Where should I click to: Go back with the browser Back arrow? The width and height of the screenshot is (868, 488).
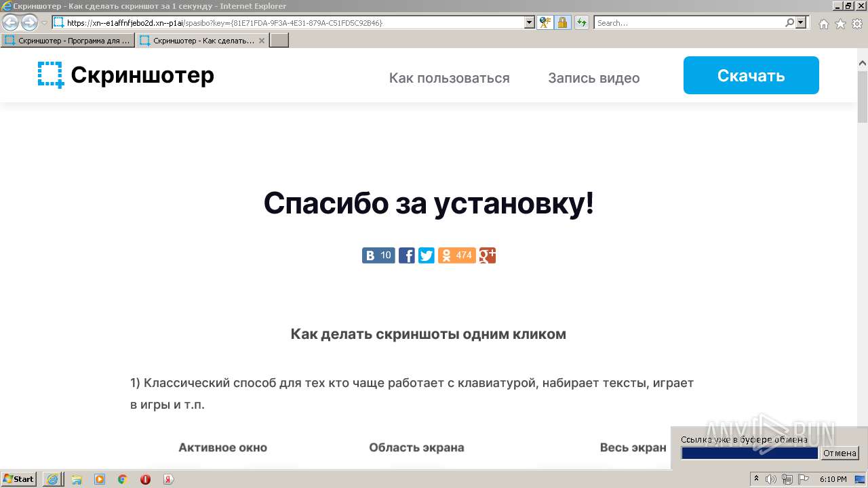click(x=10, y=23)
